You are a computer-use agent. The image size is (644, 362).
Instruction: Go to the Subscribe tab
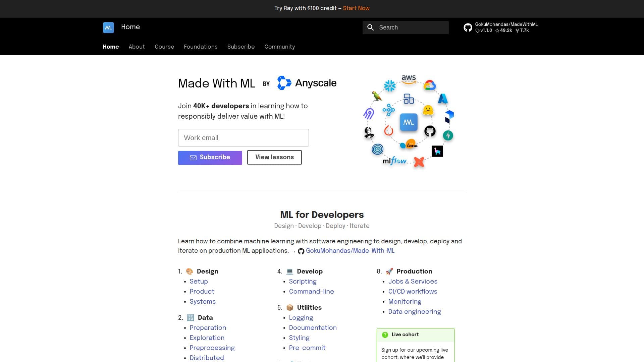(241, 47)
